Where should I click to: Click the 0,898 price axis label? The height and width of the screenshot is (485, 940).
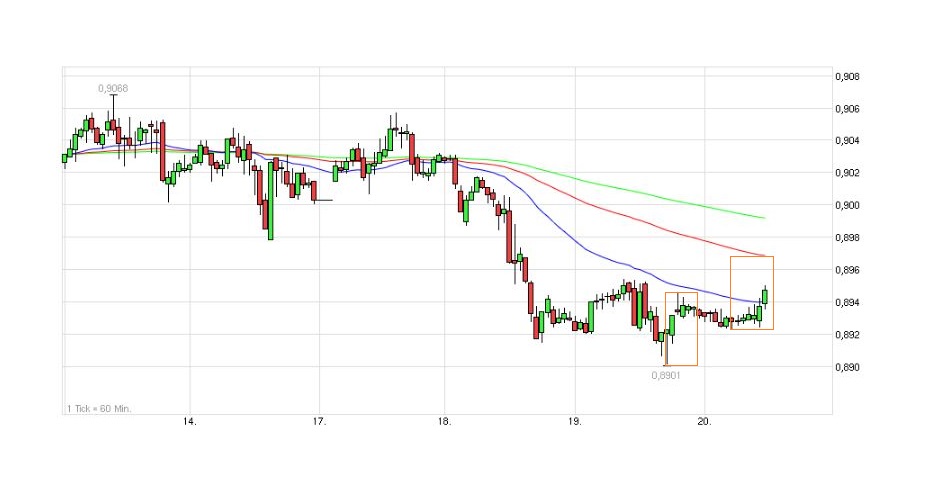(848, 238)
